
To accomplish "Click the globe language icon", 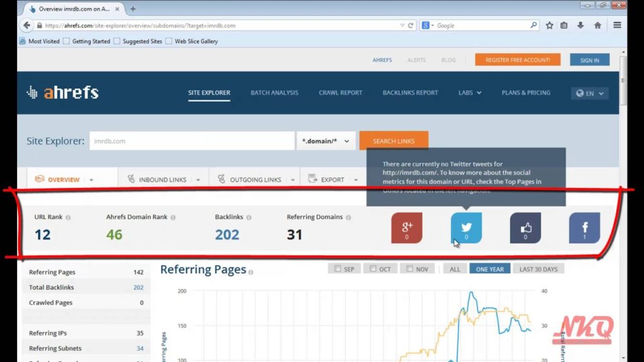I will (x=580, y=93).
